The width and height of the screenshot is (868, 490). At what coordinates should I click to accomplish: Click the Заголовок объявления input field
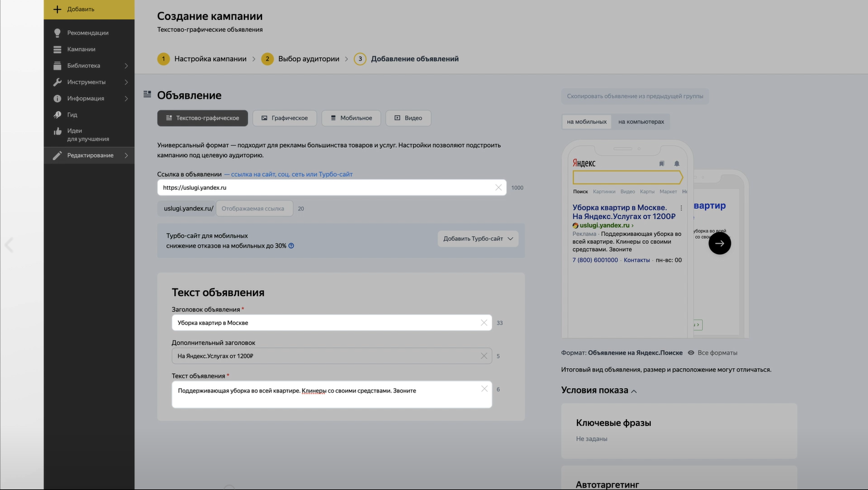(x=332, y=323)
